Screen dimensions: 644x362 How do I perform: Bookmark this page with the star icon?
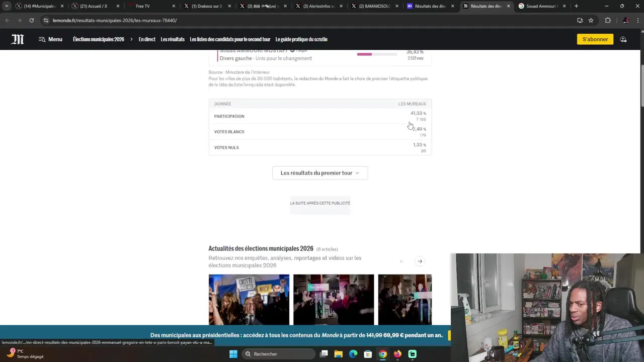point(591,20)
